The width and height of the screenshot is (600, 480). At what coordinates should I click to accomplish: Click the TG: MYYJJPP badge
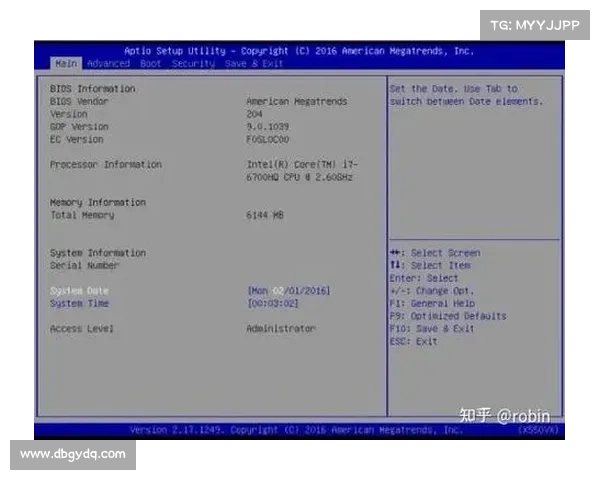tap(536, 25)
